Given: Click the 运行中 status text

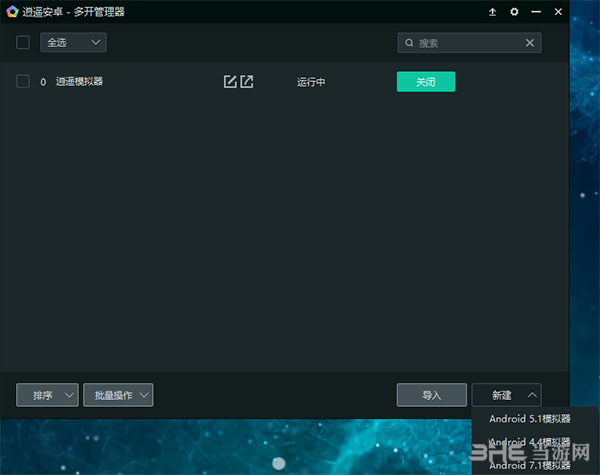Looking at the screenshot, I should 311,82.
